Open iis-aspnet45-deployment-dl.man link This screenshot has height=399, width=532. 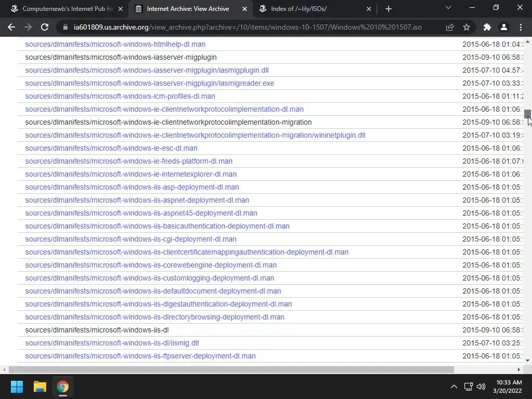point(141,213)
